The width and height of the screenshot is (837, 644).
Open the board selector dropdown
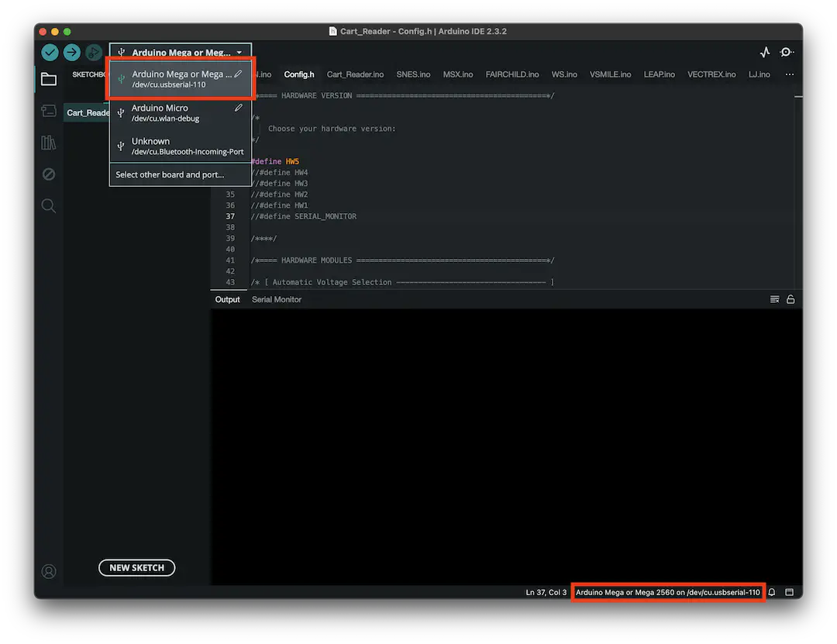pyautogui.click(x=181, y=53)
